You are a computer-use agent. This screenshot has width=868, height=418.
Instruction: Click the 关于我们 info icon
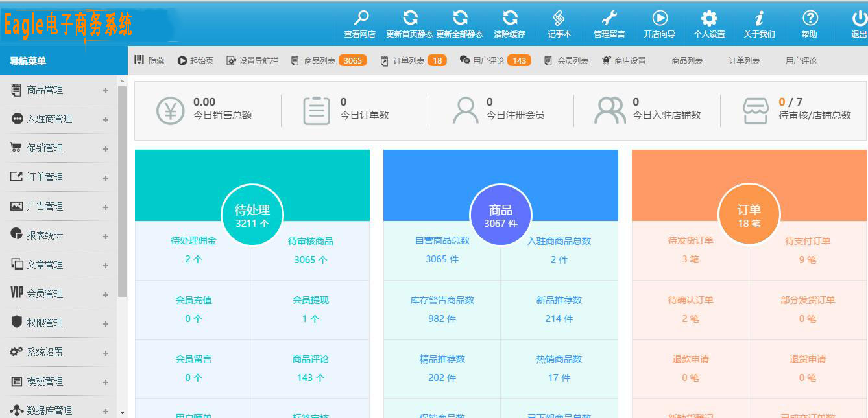click(759, 18)
